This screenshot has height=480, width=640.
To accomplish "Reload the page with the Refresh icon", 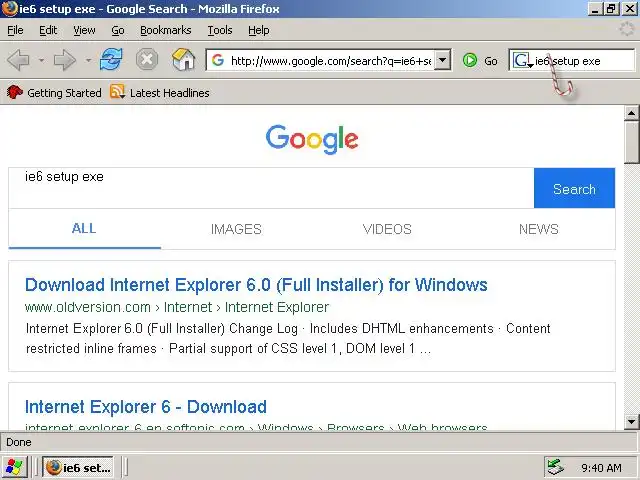I will (x=111, y=60).
